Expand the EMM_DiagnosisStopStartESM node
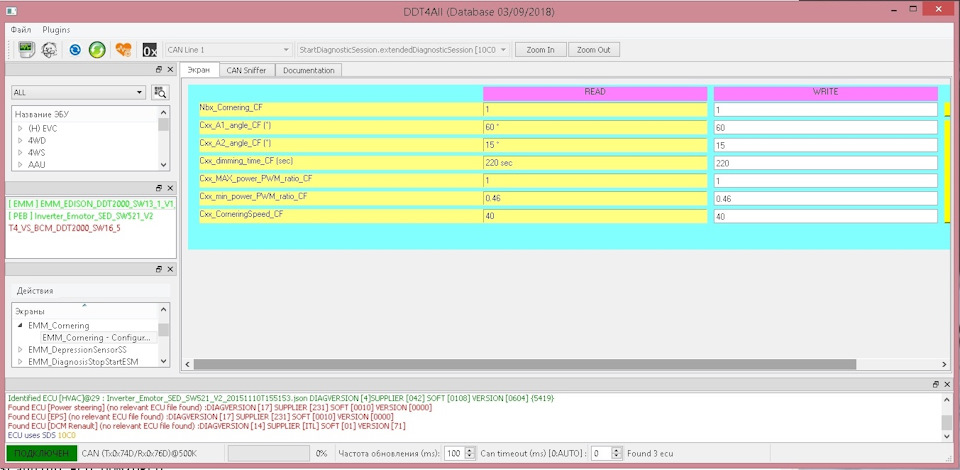 tap(20, 362)
